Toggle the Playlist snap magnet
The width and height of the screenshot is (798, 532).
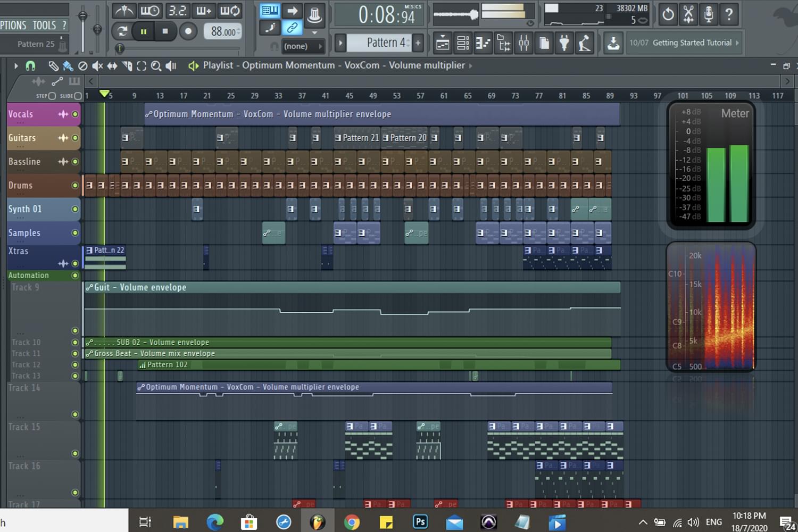pyautogui.click(x=30, y=66)
